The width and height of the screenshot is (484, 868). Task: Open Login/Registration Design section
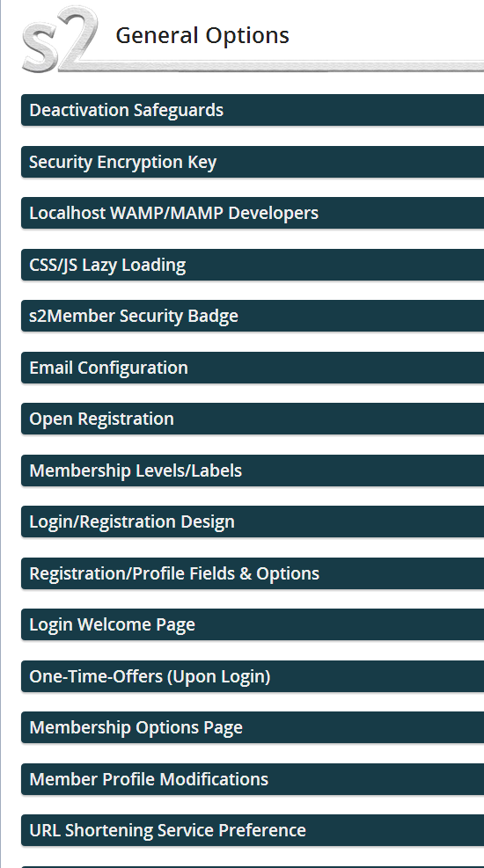[x=253, y=522]
